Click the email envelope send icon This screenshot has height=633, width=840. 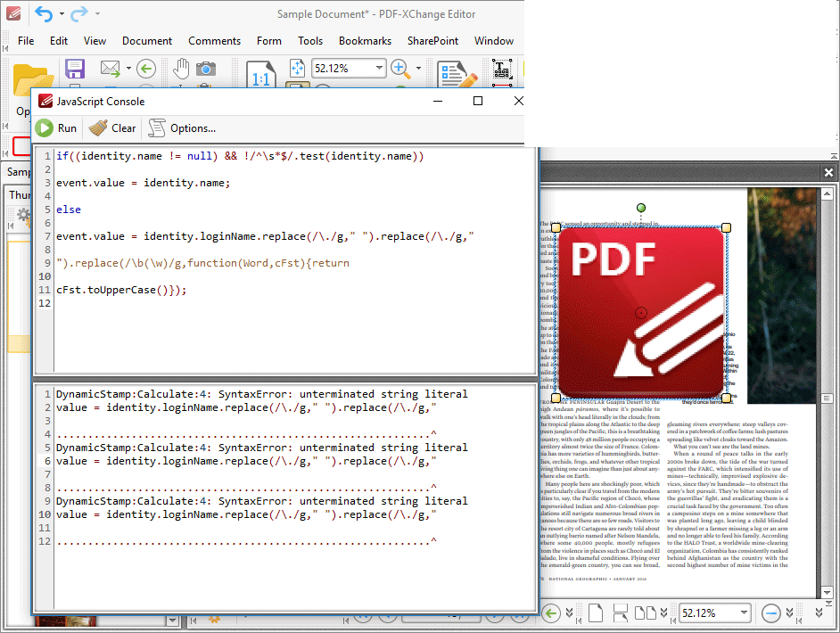click(x=111, y=69)
